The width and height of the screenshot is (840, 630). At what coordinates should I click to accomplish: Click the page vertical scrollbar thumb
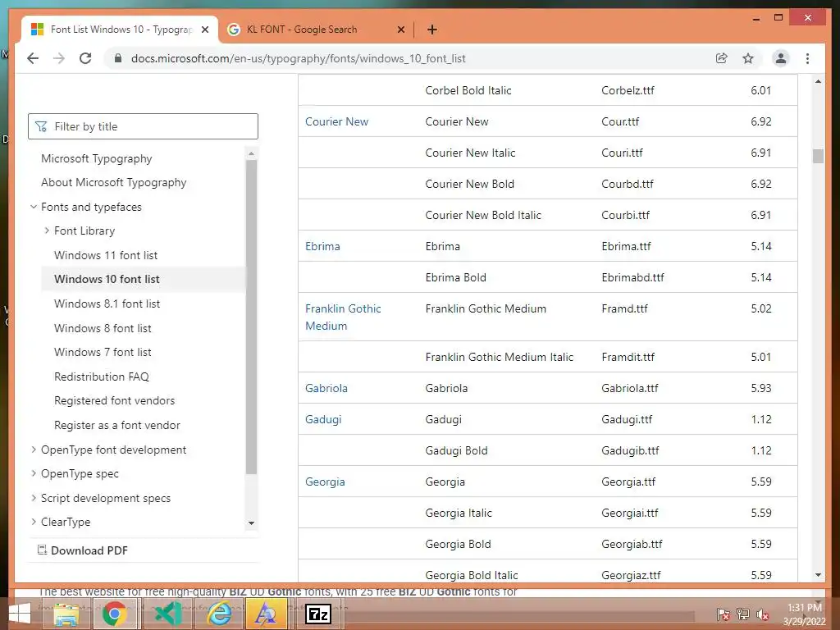[818, 156]
